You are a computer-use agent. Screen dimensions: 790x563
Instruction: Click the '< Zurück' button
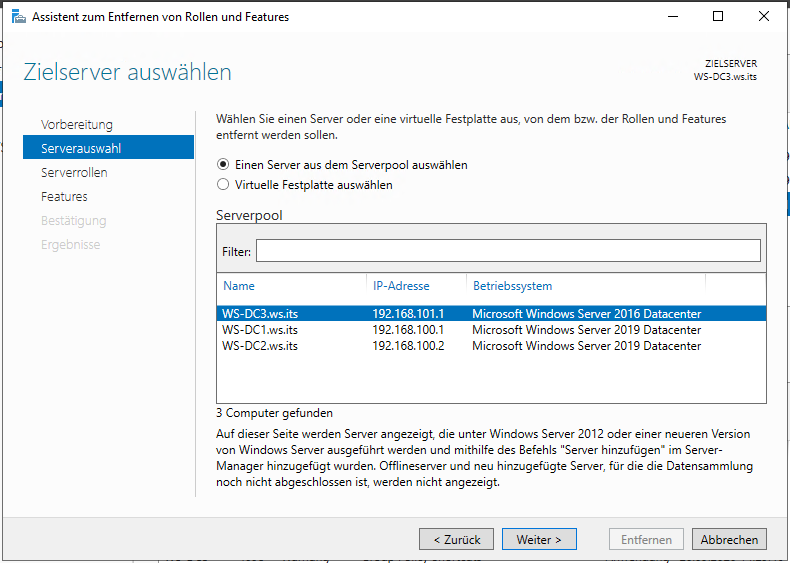pos(456,539)
